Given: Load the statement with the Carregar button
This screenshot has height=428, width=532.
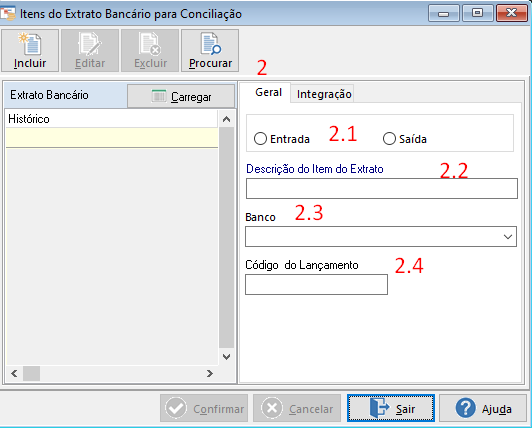Looking at the screenshot, I should point(181,96).
